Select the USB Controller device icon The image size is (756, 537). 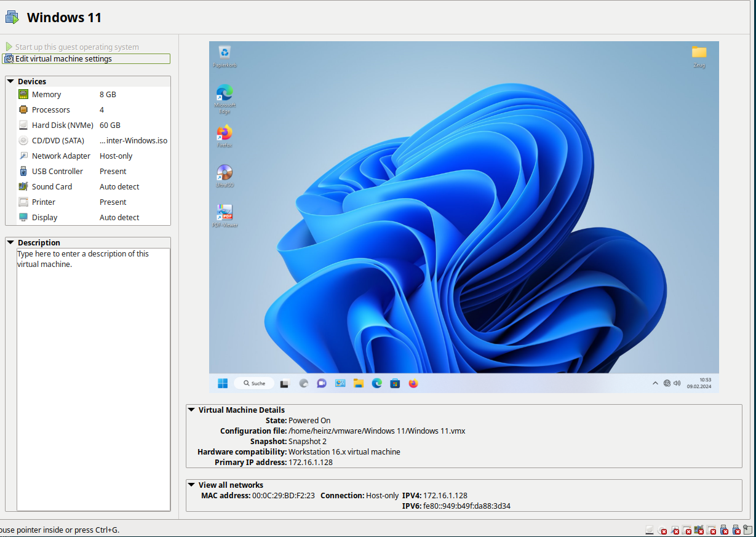pos(23,171)
